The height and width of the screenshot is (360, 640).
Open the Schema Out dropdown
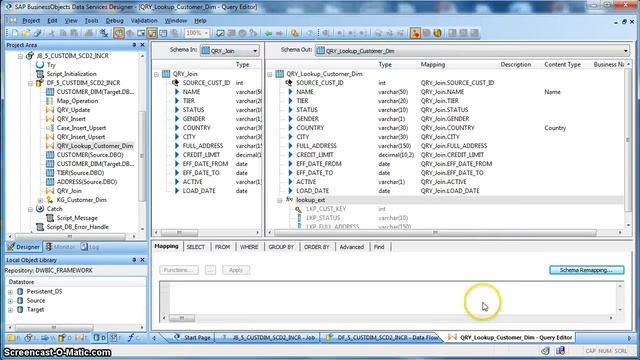[x=626, y=51]
